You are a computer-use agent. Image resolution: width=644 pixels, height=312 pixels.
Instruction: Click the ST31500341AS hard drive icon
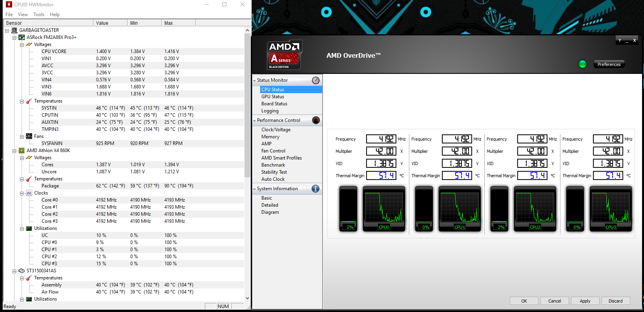22,271
